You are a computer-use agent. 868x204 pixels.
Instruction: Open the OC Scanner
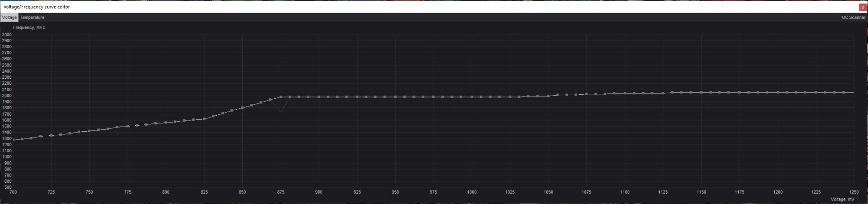(853, 17)
